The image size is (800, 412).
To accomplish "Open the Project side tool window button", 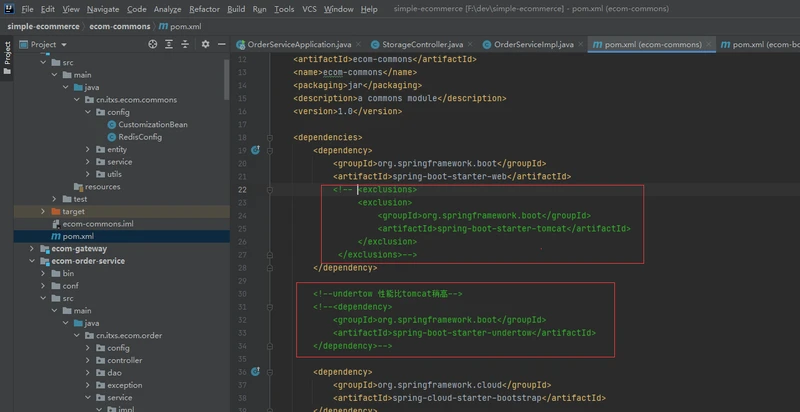I will pyautogui.click(x=7, y=58).
